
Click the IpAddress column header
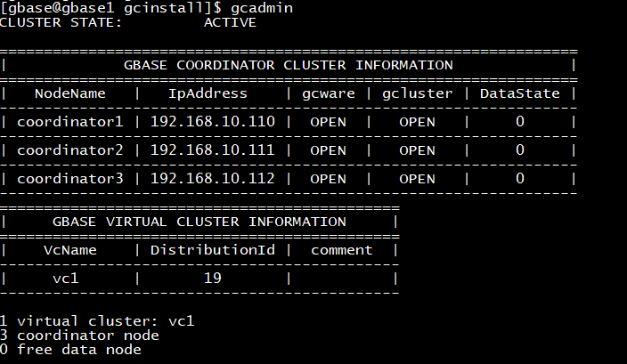pyautogui.click(x=208, y=93)
